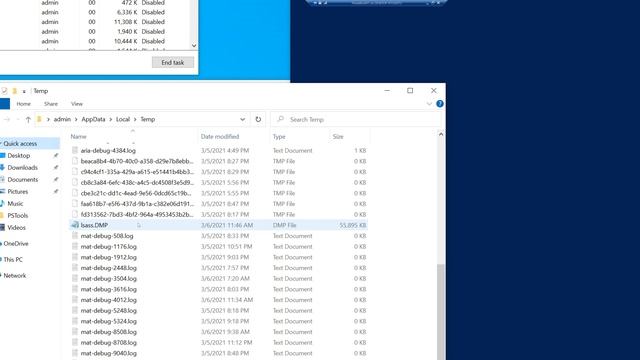Open Pictures in the navigation pane

[18, 191]
